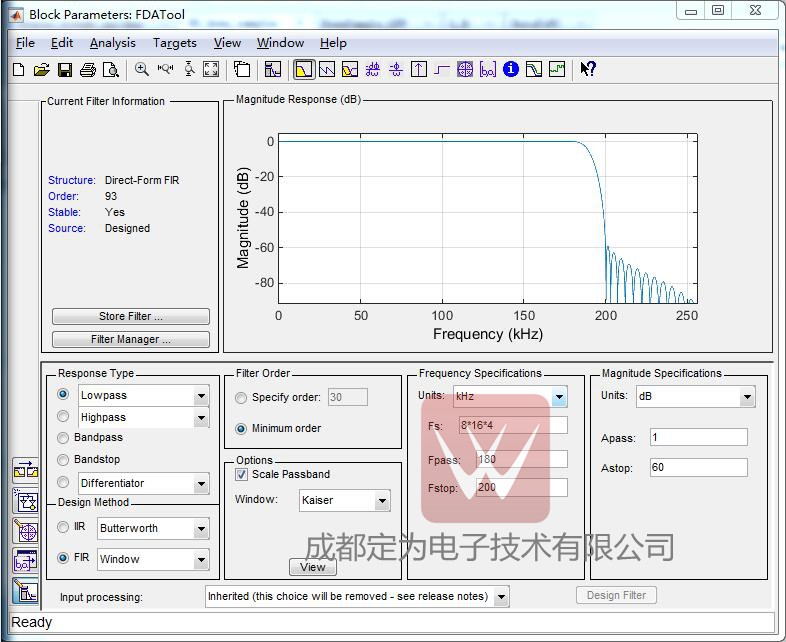Show the Magnitude Response Estimate icon
The width and height of the screenshot is (786, 642).
tap(534, 69)
